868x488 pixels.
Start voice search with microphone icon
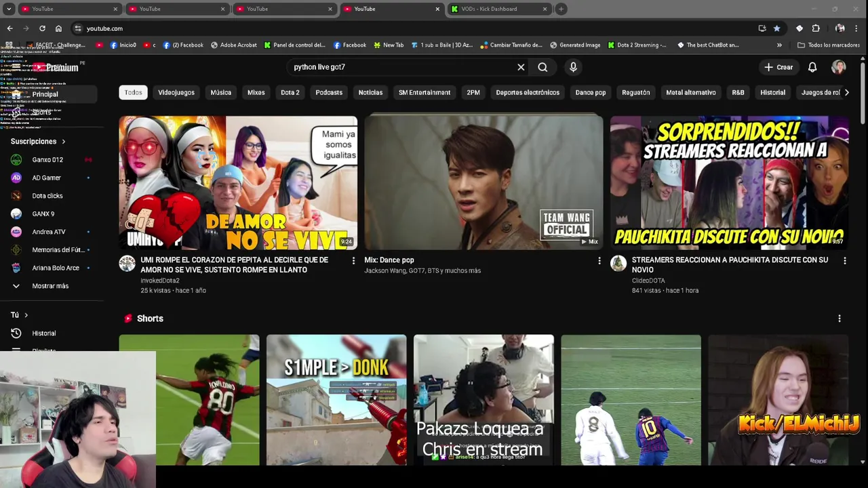(x=573, y=67)
